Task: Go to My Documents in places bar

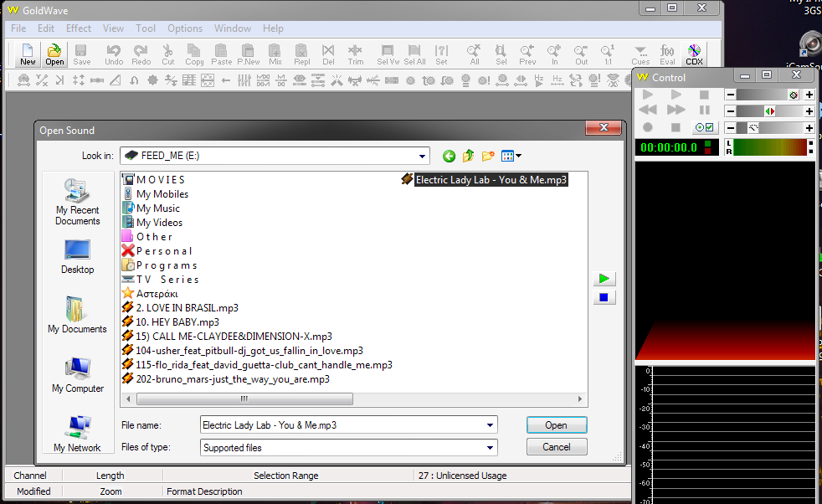Action: (77, 315)
